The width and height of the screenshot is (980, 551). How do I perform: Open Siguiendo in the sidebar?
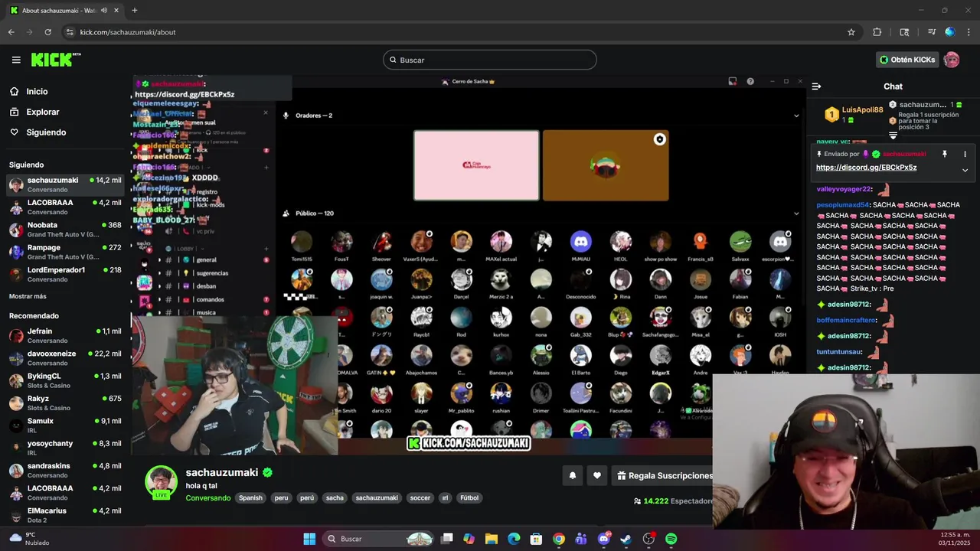(x=46, y=132)
